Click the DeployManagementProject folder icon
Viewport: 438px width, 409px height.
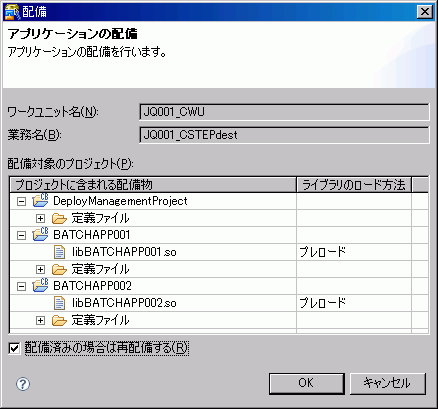[x=40, y=201]
